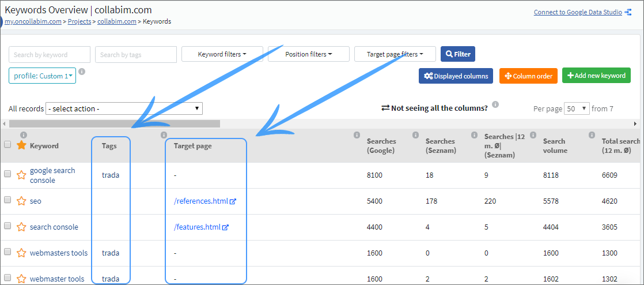This screenshot has height=285, width=644.
Task: Click the 178 Seznam searches value
Action: coord(431,201)
